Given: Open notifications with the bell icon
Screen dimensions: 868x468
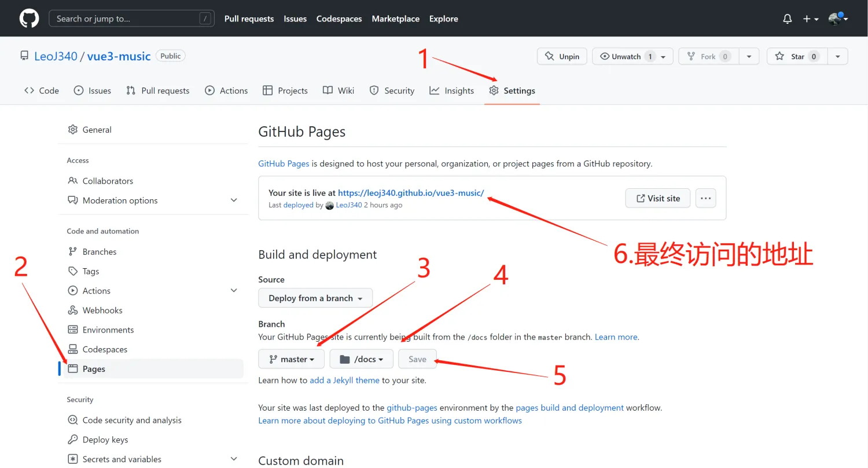Looking at the screenshot, I should click(x=787, y=19).
